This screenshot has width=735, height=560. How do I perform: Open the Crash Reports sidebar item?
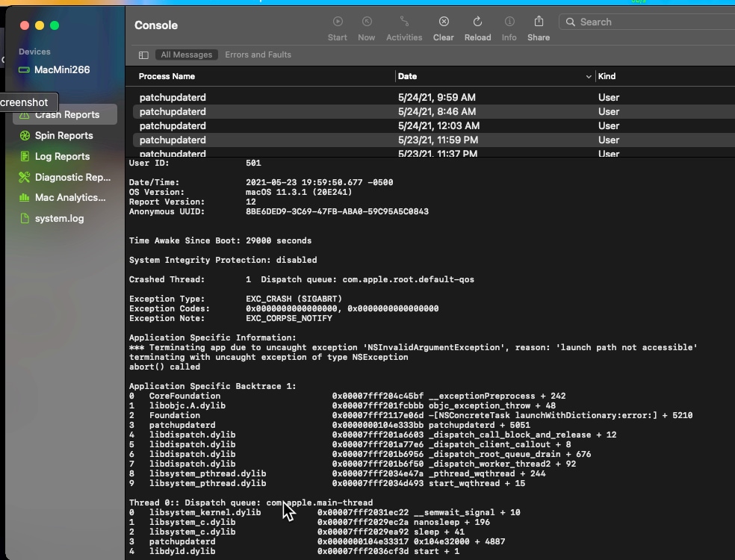[x=65, y=115]
